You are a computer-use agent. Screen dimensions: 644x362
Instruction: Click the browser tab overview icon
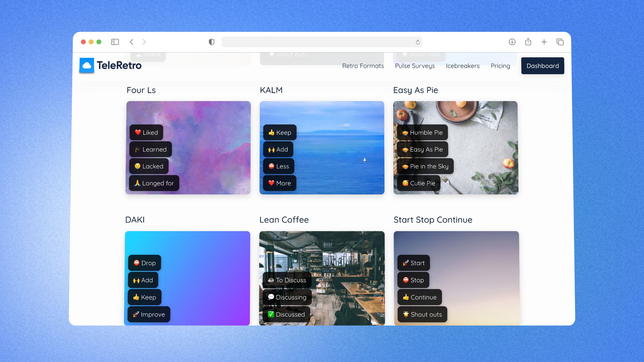(560, 42)
